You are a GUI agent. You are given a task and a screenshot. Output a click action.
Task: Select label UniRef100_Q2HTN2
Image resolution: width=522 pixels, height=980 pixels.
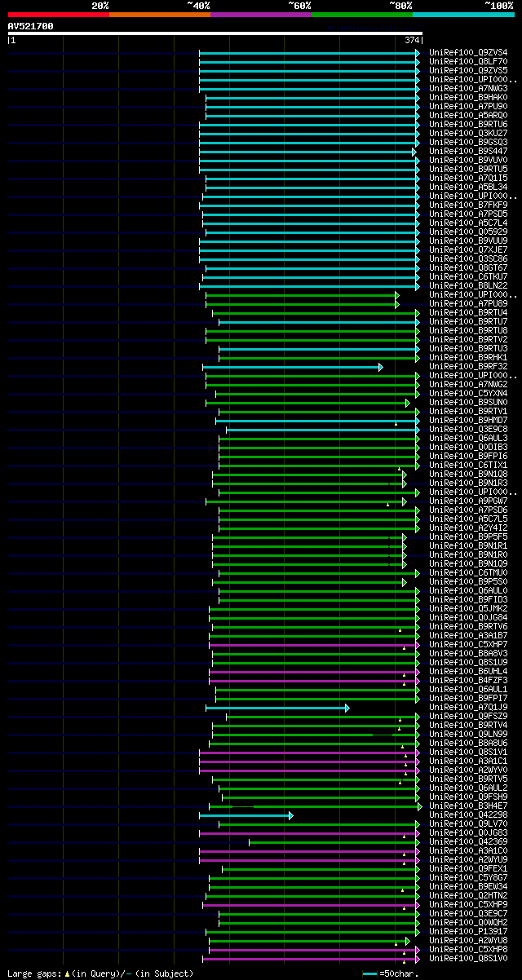[x=468, y=895]
